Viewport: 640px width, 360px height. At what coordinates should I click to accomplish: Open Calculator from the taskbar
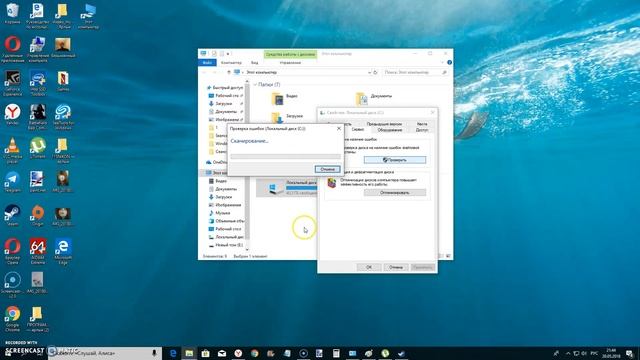point(336,353)
